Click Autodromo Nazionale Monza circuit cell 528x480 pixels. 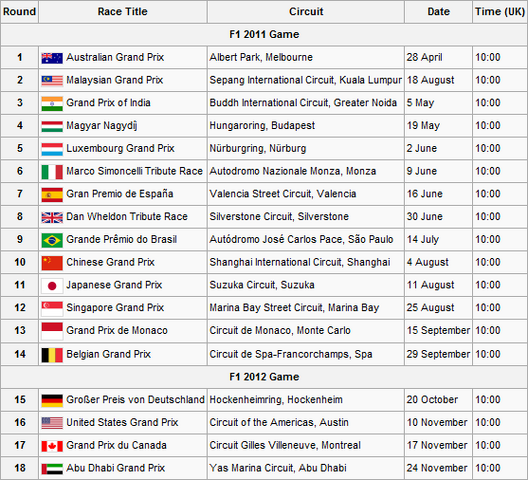click(306, 171)
